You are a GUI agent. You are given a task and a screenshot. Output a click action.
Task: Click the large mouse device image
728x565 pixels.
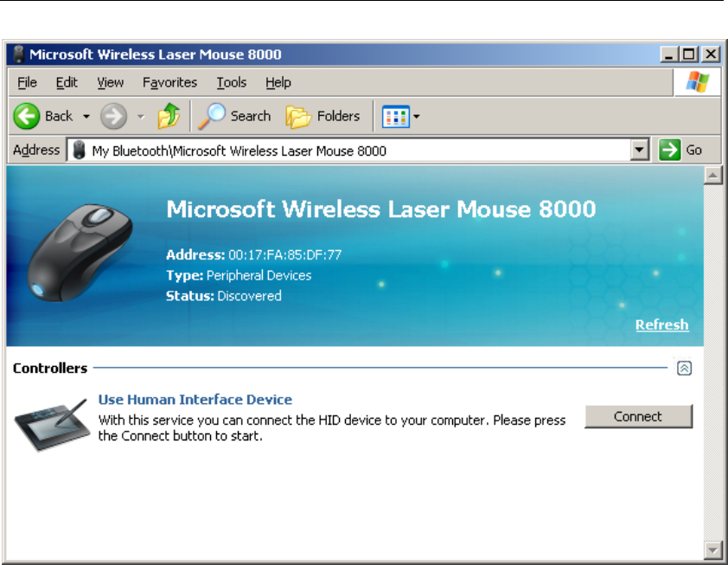click(x=80, y=254)
